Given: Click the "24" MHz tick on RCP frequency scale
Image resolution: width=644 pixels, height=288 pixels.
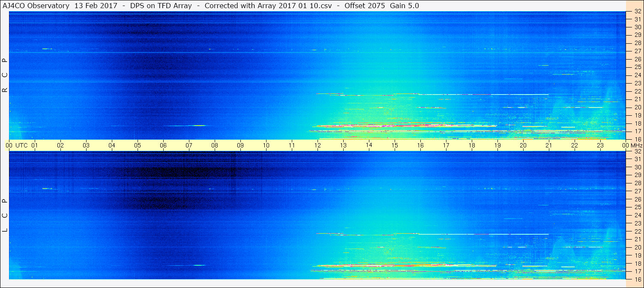Looking at the screenshot, I should pyautogui.click(x=638, y=75).
